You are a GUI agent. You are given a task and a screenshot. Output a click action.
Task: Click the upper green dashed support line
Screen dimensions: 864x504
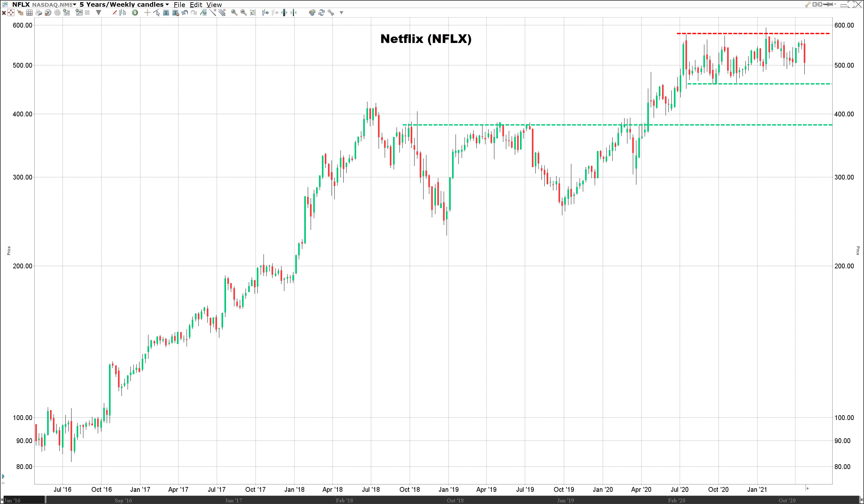[759, 84]
